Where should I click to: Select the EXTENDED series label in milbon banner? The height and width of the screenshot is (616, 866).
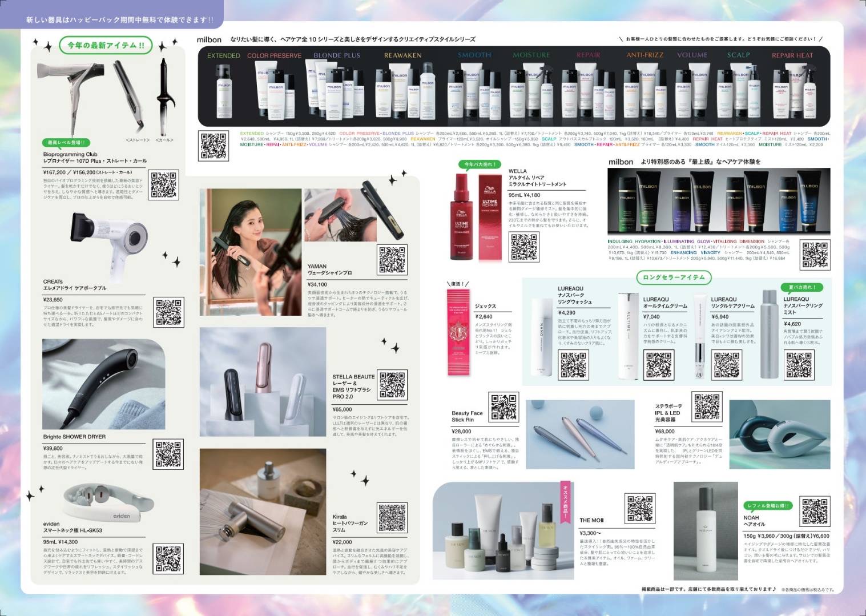pyautogui.click(x=223, y=55)
